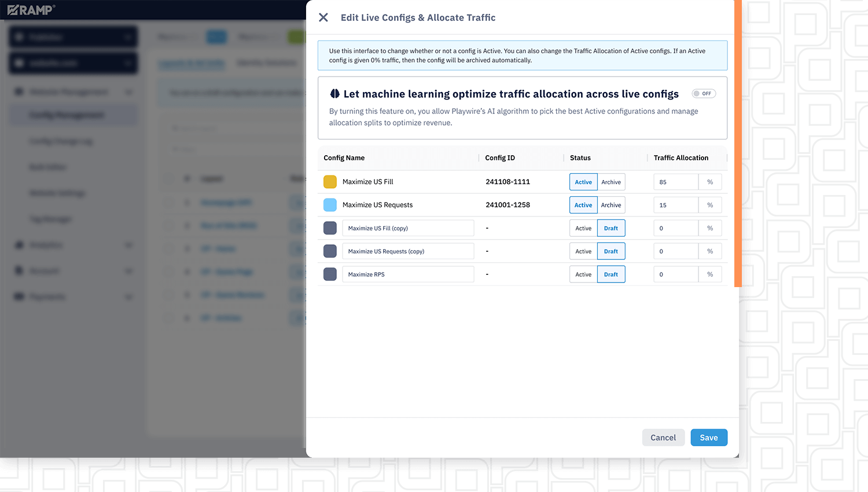Edit the Maximize US Fill (copy) name field

408,228
